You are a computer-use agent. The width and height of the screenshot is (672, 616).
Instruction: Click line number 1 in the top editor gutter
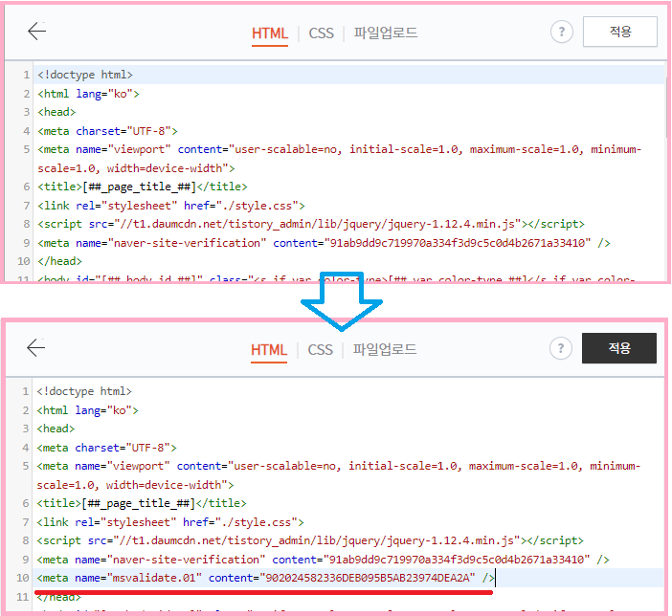click(x=27, y=75)
